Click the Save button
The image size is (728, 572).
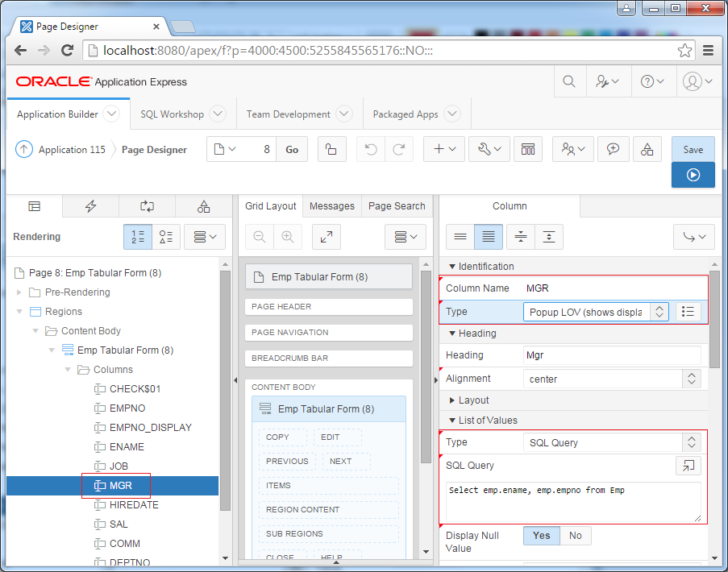click(x=693, y=149)
